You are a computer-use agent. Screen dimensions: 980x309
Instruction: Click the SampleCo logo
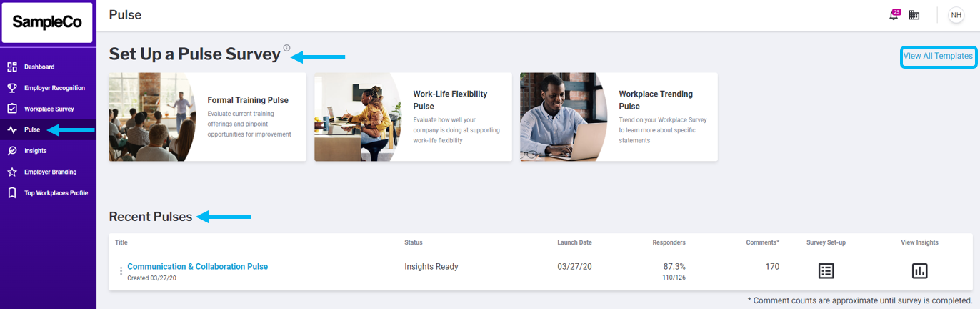[47, 22]
